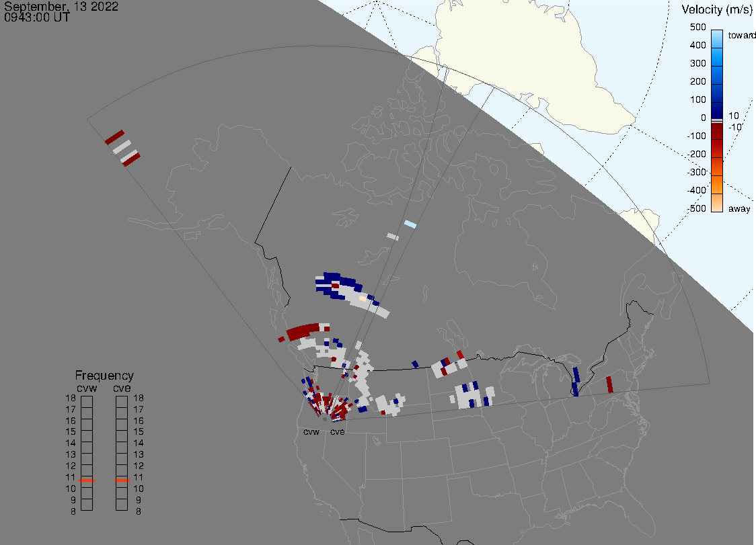The width and height of the screenshot is (756, 545).
Task: Click the 14 label beside the cvw bar
Action: [x=71, y=444]
